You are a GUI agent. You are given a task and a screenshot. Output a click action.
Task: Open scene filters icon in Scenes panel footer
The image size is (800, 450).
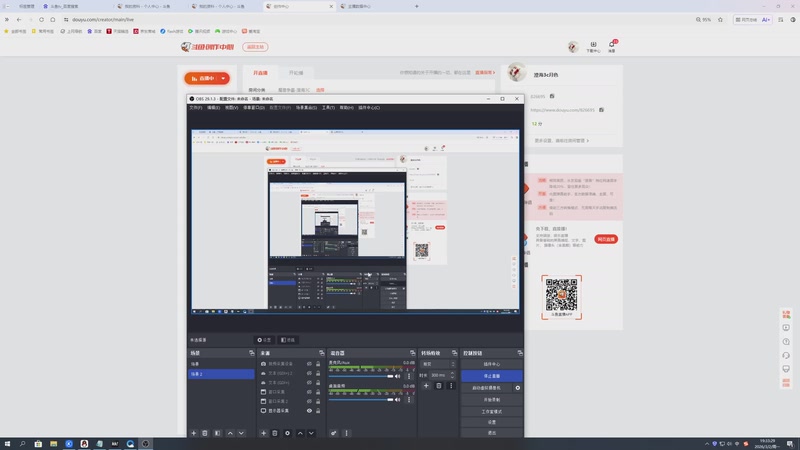click(x=217, y=433)
